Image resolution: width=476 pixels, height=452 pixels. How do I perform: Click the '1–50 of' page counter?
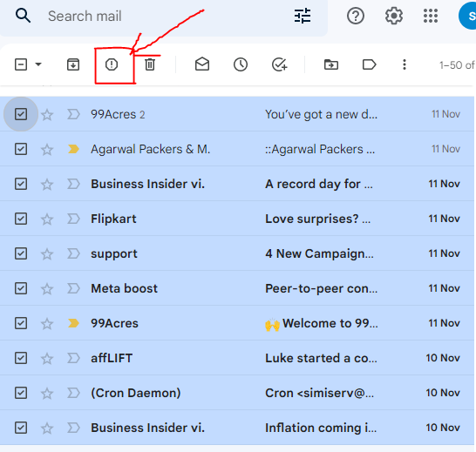tap(457, 65)
